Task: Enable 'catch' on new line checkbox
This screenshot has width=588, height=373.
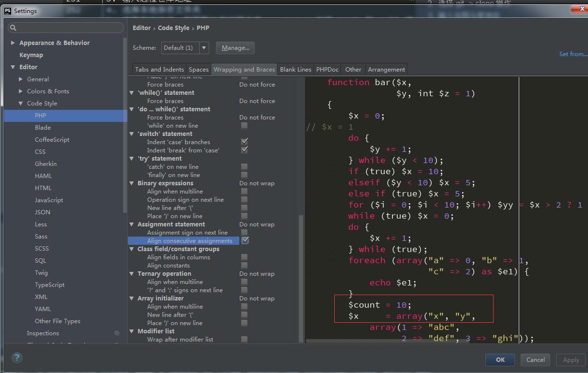Action: pos(244,166)
